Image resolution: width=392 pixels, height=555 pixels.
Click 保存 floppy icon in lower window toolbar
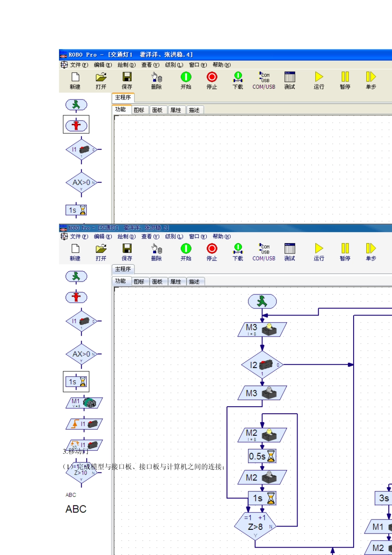pyautogui.click(x=127, y=252)
